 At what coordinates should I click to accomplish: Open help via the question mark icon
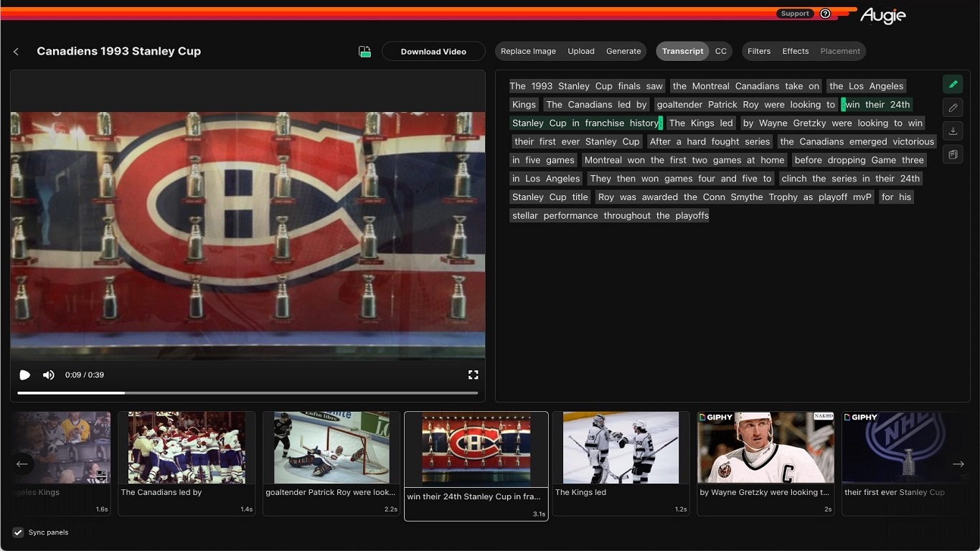(x=825, y=14)
